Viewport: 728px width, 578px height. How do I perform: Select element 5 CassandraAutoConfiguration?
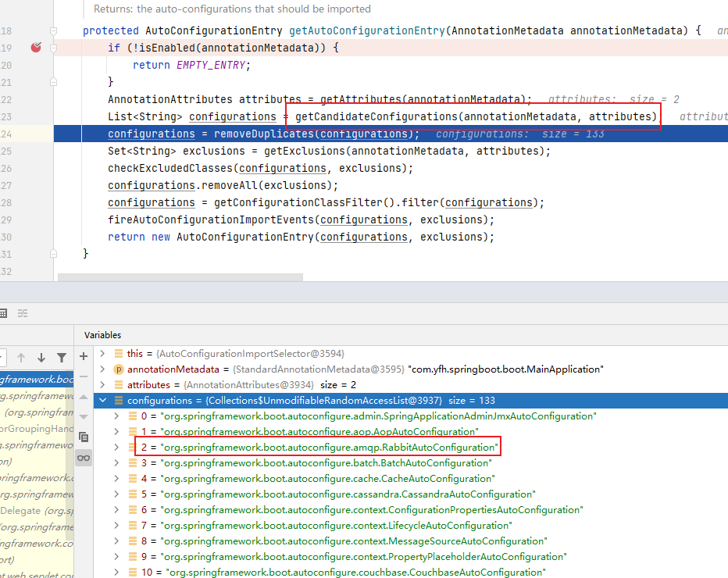(x=411, y=494)
